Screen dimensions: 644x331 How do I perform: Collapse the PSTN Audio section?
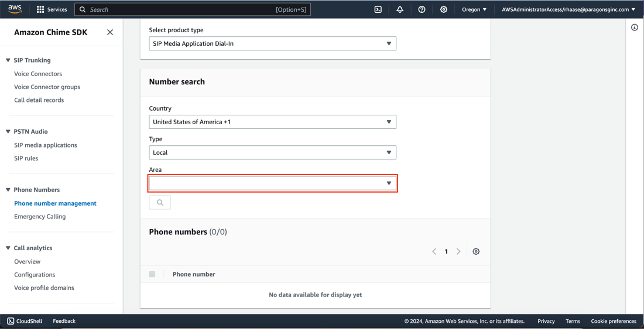pyautogui.click(x=8, y=132)
